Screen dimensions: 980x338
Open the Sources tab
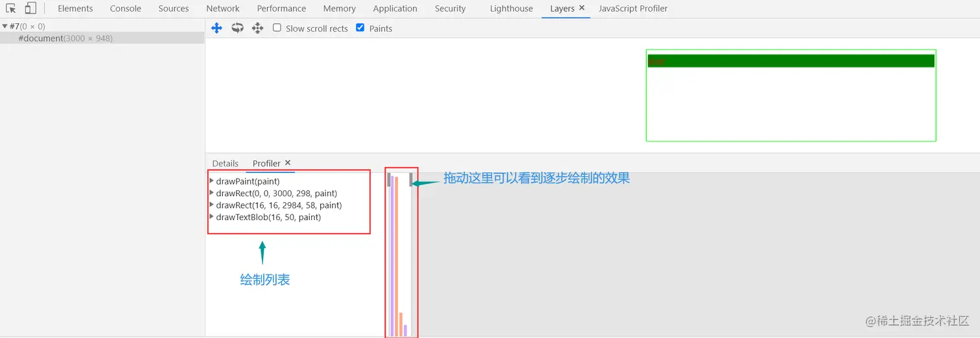(174, 8)
